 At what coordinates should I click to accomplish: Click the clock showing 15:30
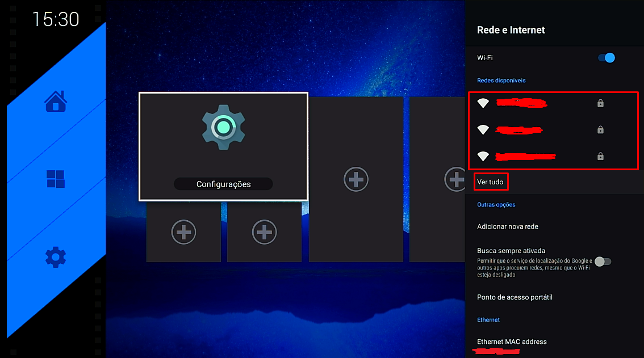(56, 19)
